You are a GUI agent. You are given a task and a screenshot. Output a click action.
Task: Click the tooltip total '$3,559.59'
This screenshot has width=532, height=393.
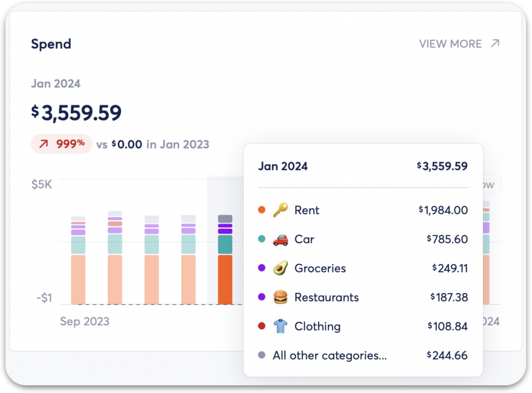[442, 166]
